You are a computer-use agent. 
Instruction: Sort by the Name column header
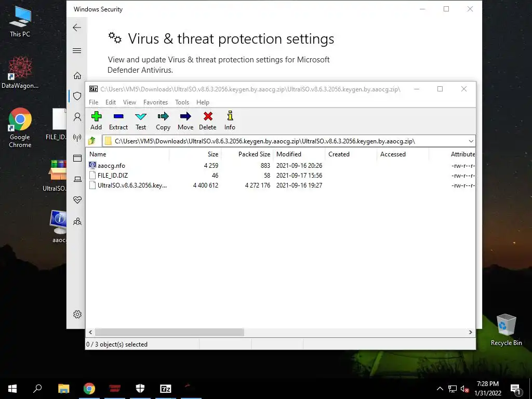[128, 154]
